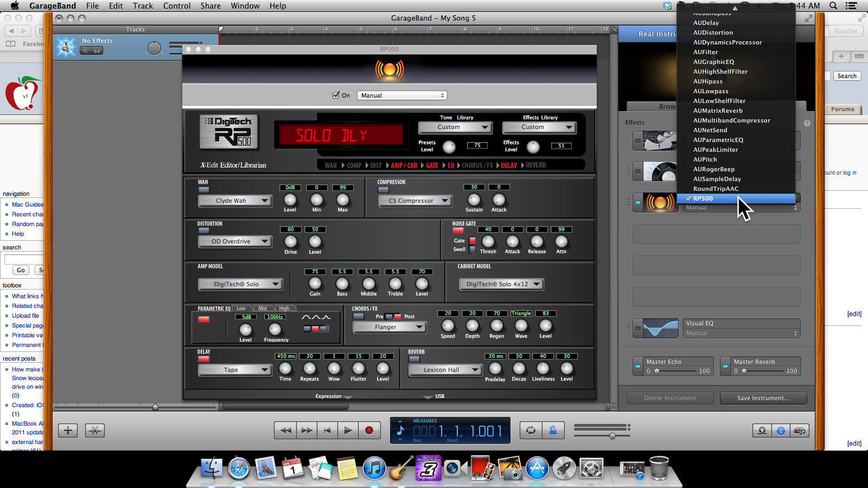
Task: Toggle the Visual EQ effect on
Action: pos(638,328)
